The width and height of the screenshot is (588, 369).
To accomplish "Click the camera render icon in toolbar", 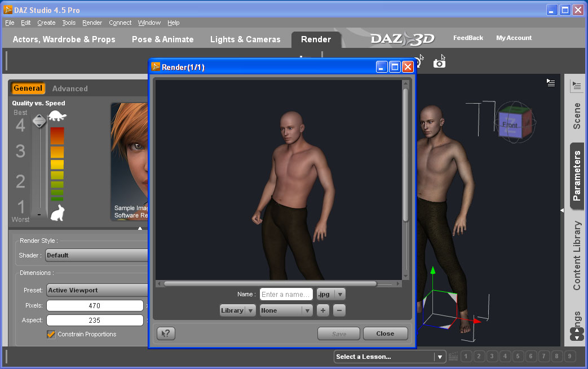I will click(x=439, y=63).
